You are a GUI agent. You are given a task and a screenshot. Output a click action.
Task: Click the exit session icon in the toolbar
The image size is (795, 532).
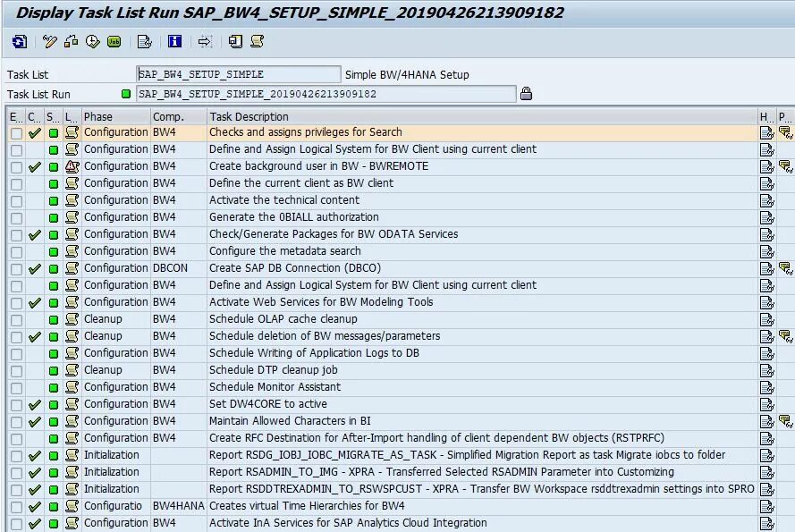(x=235, y=41)
